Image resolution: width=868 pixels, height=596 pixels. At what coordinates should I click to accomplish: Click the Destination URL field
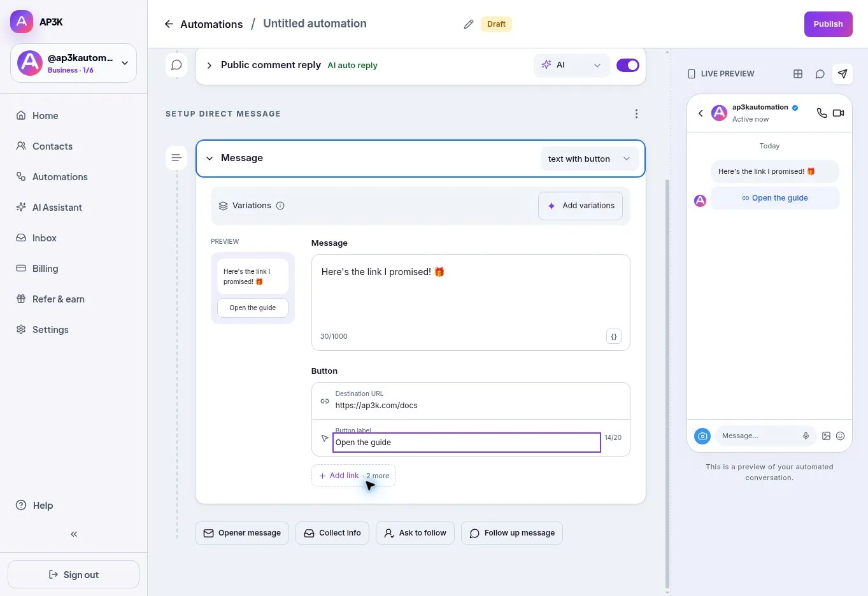[471, 401]
